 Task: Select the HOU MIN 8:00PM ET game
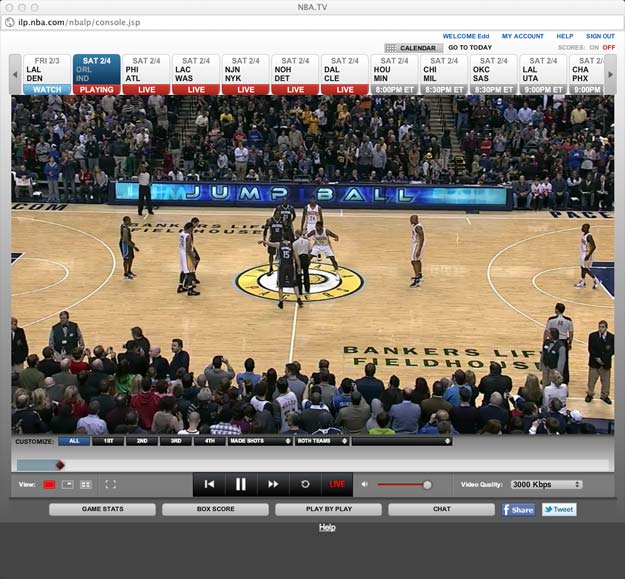[x=394, y=75]
